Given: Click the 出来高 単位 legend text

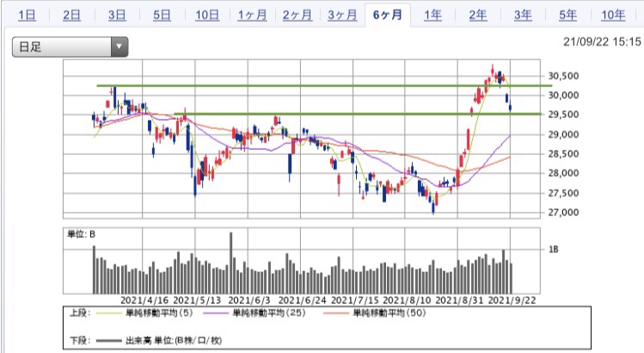Looking at the screenshot, I should pos(174,341).
